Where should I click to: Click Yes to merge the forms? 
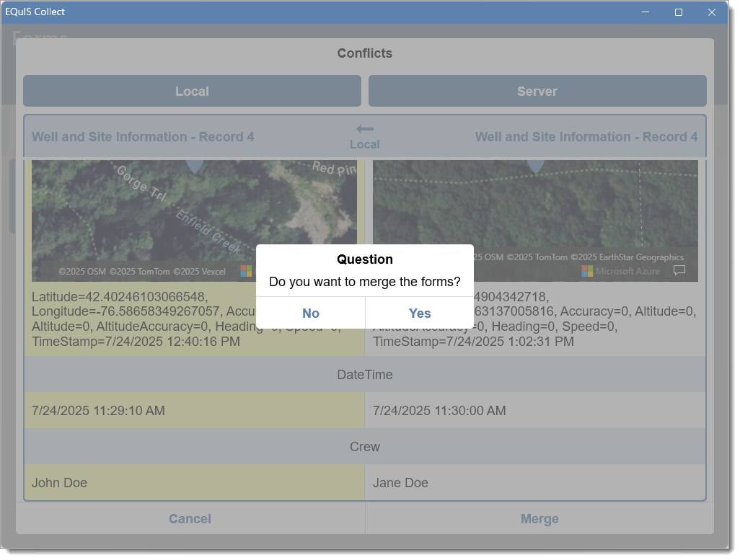click(x=420, y=313)
